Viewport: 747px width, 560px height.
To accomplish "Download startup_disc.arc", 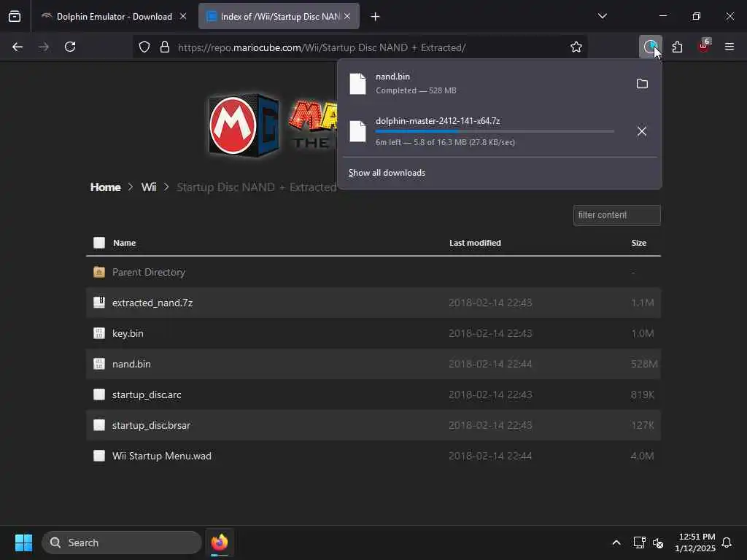I will tap(147, 394).
